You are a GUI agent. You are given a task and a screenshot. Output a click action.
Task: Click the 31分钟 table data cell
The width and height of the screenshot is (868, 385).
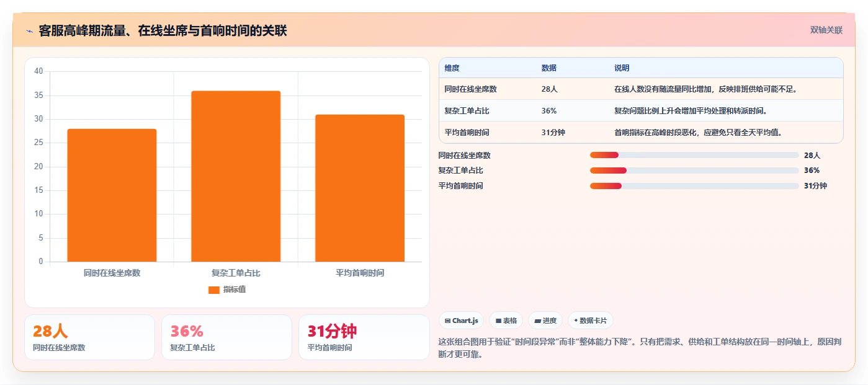point(553,133)
